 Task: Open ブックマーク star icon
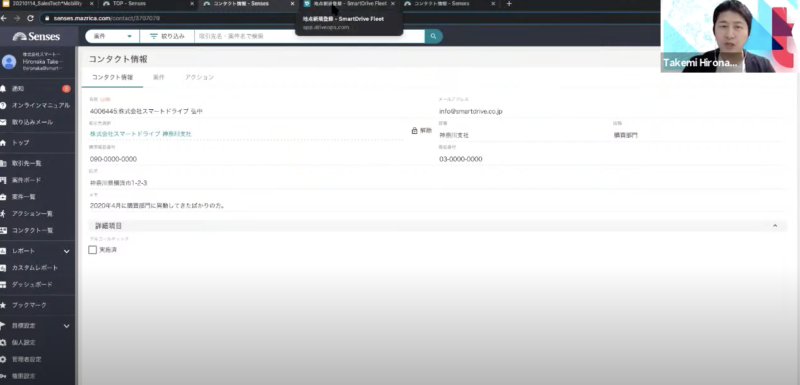pyautogui.click(x=3, y=305)
